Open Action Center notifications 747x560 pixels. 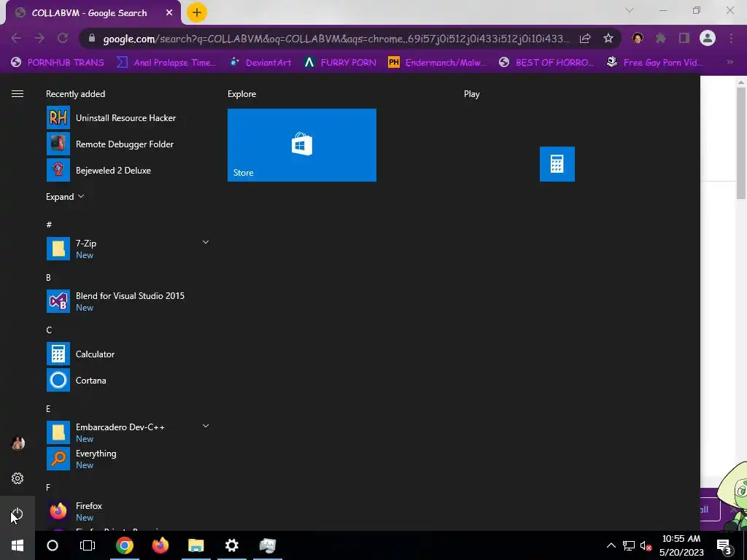(x=724, y=545)
